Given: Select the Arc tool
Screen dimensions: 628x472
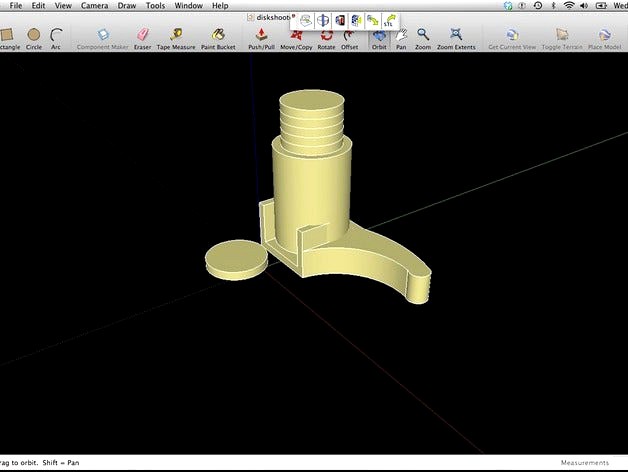Looking at the screenshot, I should tap(57, 37).
